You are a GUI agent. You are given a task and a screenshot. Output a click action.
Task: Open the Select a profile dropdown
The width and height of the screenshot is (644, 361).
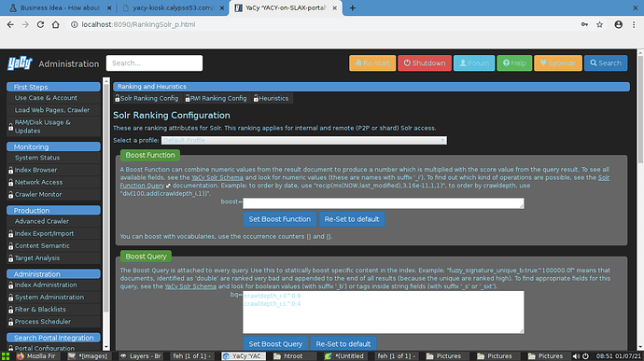point(304,141)
